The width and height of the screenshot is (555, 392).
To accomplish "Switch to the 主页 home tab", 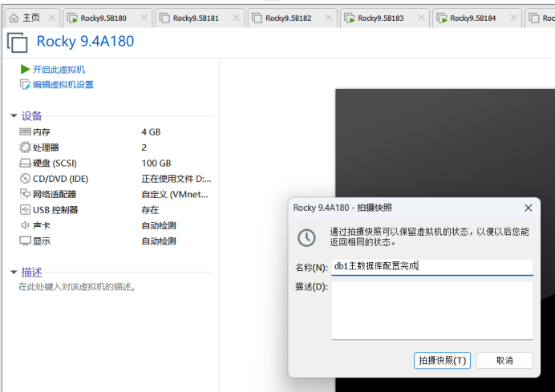I will (25, 18).
